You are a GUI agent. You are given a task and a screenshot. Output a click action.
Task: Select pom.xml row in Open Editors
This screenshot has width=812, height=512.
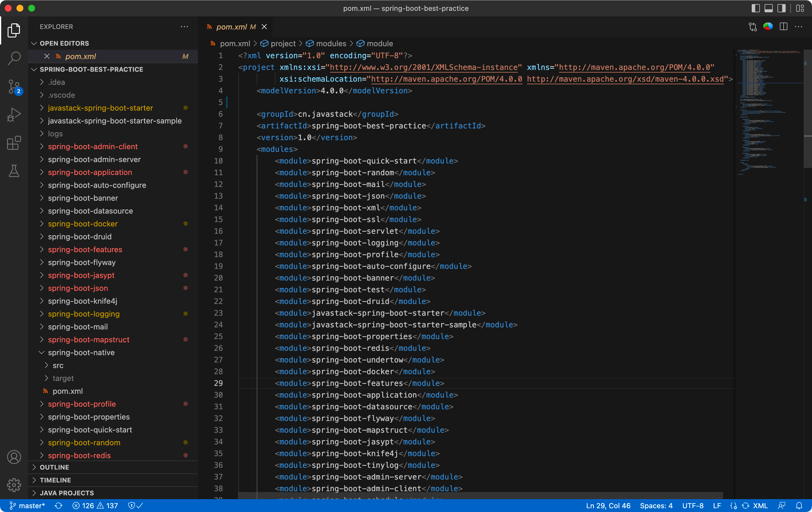[113, 56]
